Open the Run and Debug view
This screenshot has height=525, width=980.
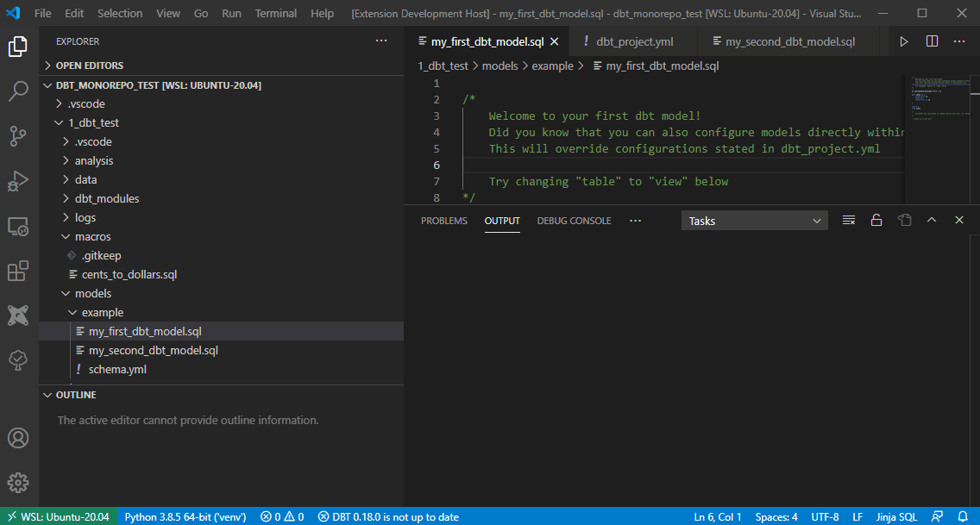tap(18, 181)
